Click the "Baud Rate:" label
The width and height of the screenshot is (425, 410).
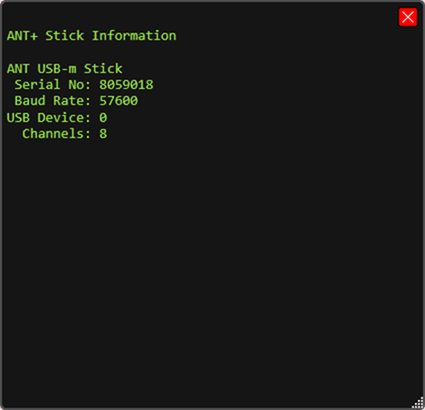[x=52, y=101]
